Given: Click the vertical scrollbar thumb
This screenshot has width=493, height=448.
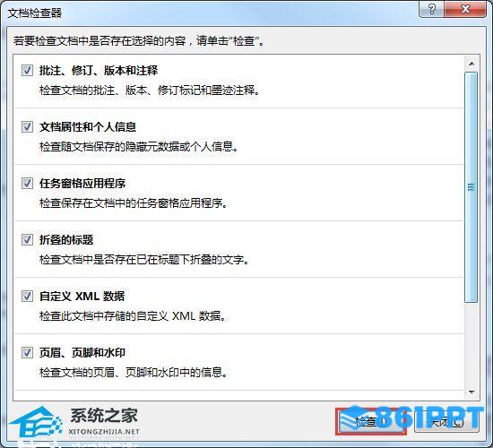Looking at the screenshot, I should (x=471, y=187).
